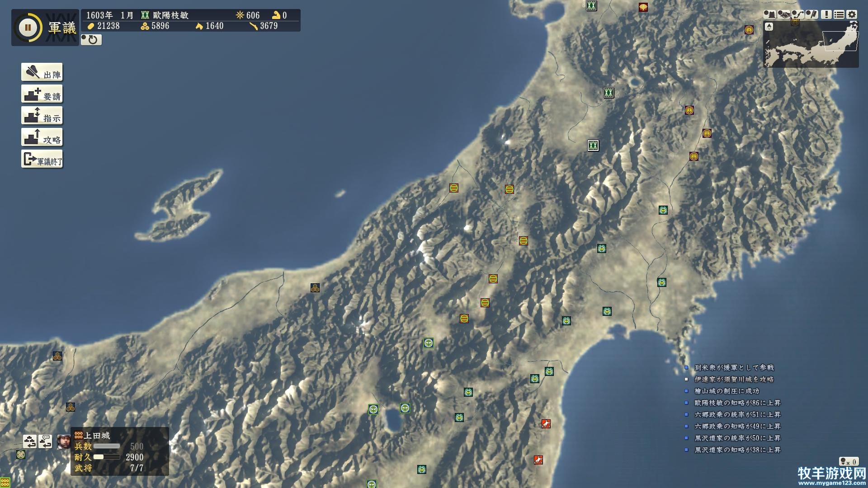Click the provisions amount 5896

click(160, 26)
